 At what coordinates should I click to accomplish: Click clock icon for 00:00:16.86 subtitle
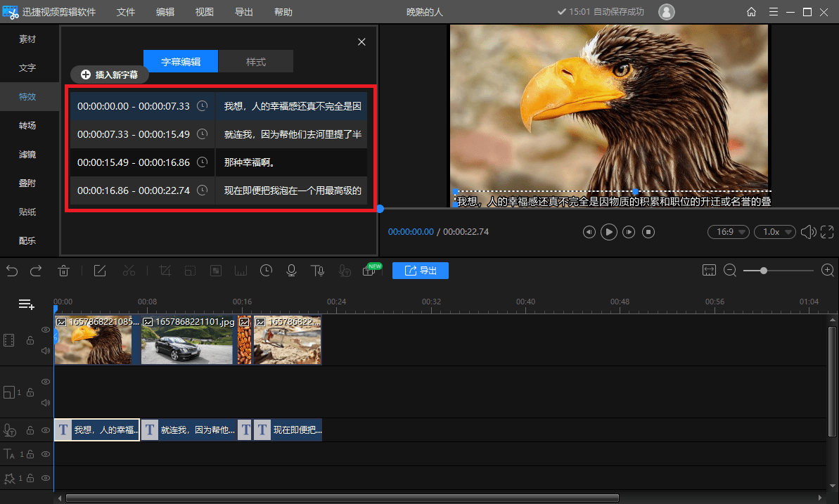[x=202, y=190]
